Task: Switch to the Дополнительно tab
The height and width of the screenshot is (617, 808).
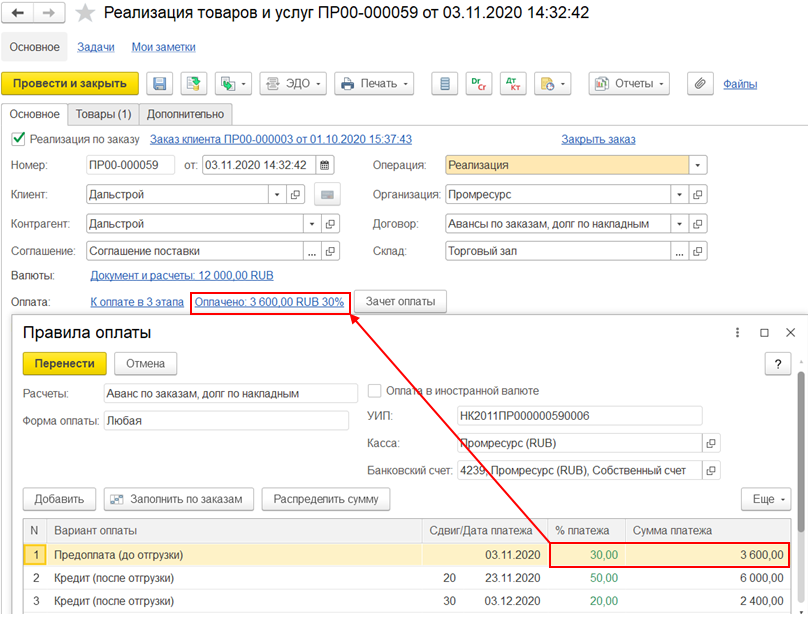Action: 186,114
